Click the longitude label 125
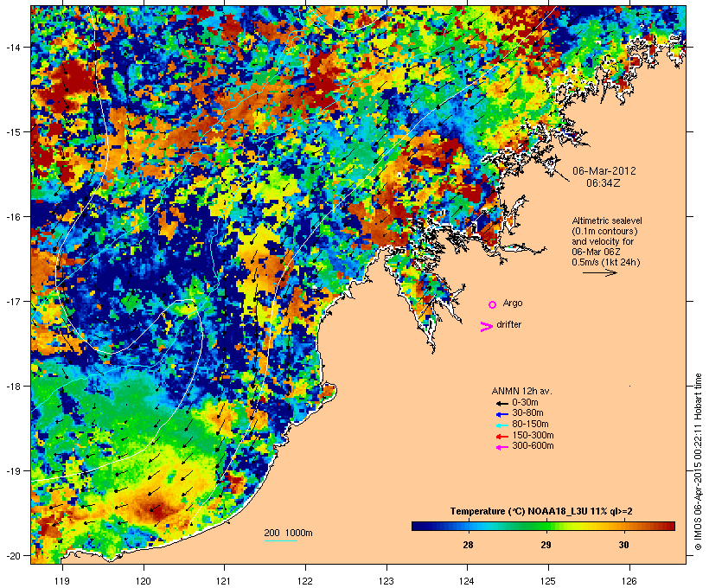This screenshot has width=709, height=588. [x=548, y=581]
